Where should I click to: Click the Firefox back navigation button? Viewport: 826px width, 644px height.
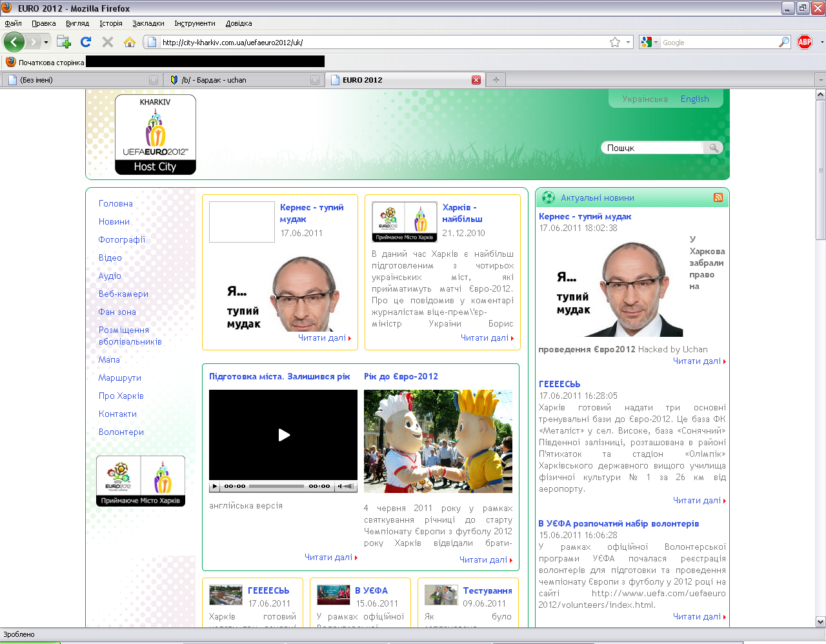(14, 42)
